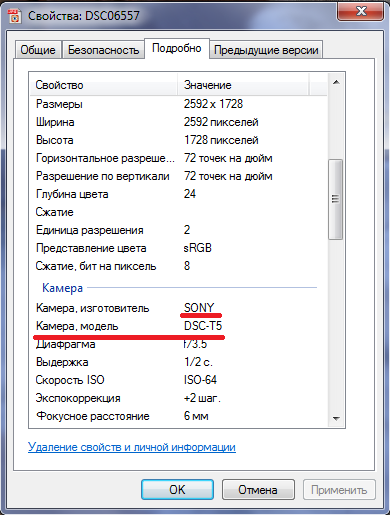Click the Значение column header
This screenshot has width=390, height=515.
click(x=243, y=85)
